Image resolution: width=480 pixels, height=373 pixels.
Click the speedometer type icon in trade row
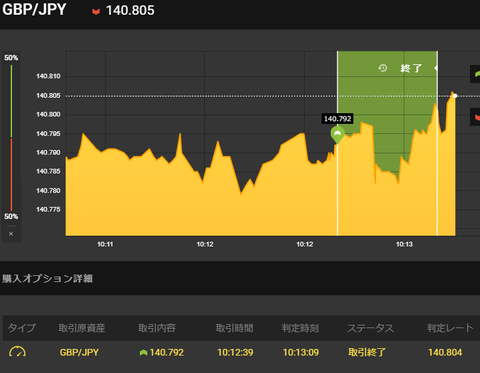point(17,352)
